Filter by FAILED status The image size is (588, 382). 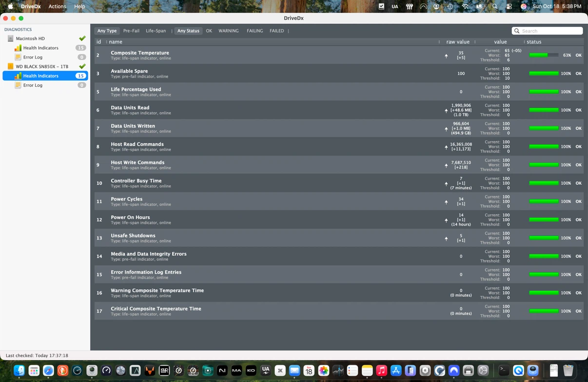coord(276,31)
